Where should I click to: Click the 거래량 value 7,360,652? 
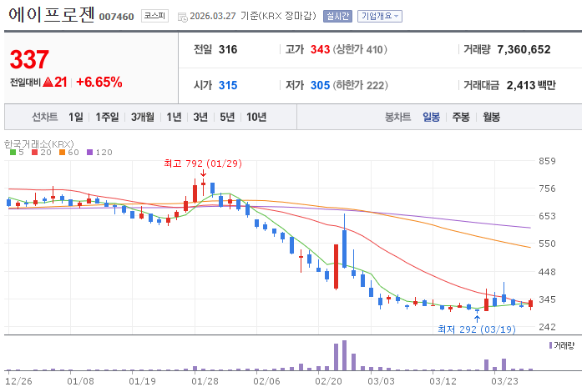click(x=524, y=49)
